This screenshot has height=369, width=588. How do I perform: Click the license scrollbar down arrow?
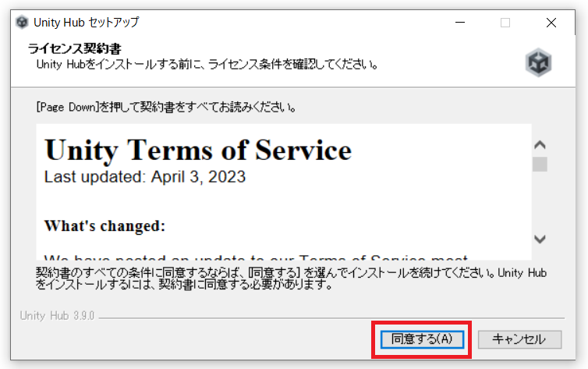(x=540, y=239)
